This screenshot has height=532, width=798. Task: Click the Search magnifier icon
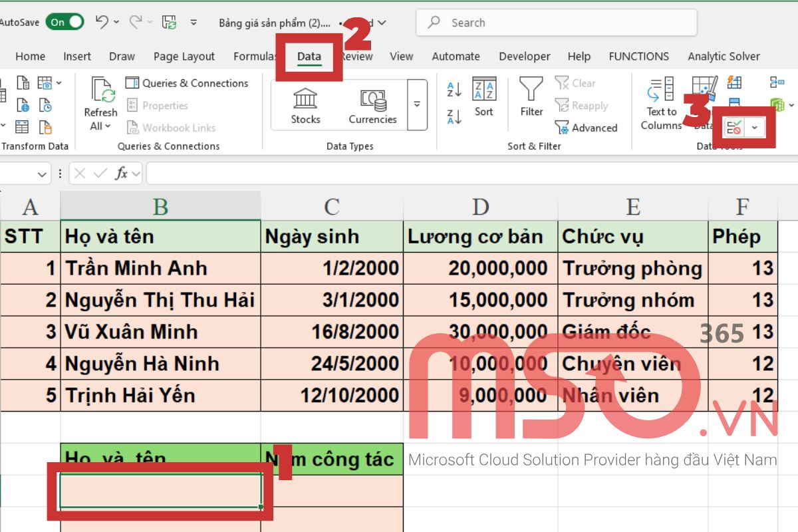click(434, 23)
